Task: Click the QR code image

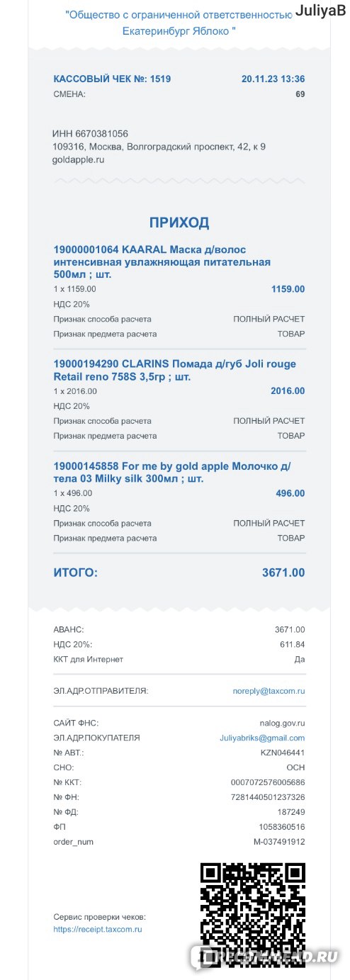Action: pyautogui.click(x=252, y=914)
